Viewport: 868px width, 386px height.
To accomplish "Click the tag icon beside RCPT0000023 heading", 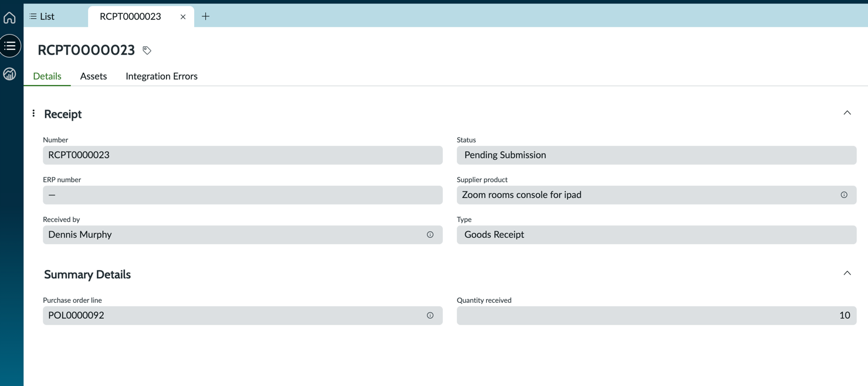I will pyautogui.click(x=147, y=50).
